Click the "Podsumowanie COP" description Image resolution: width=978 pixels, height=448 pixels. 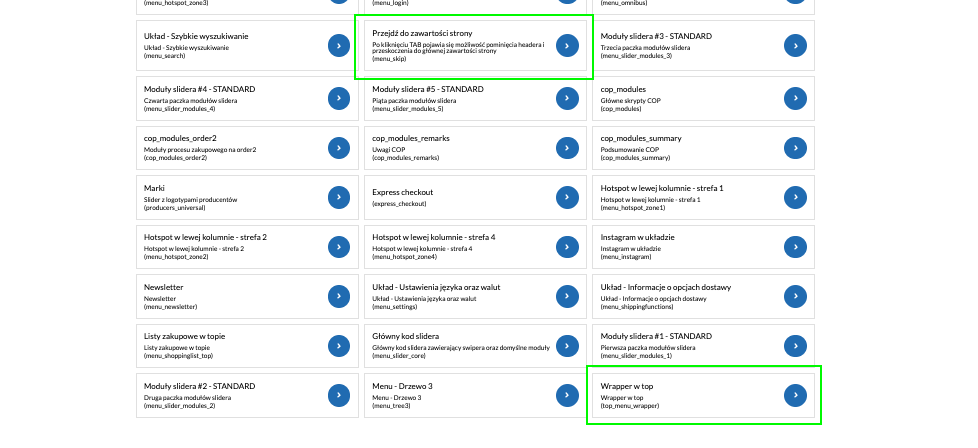[x=629, y=150]
